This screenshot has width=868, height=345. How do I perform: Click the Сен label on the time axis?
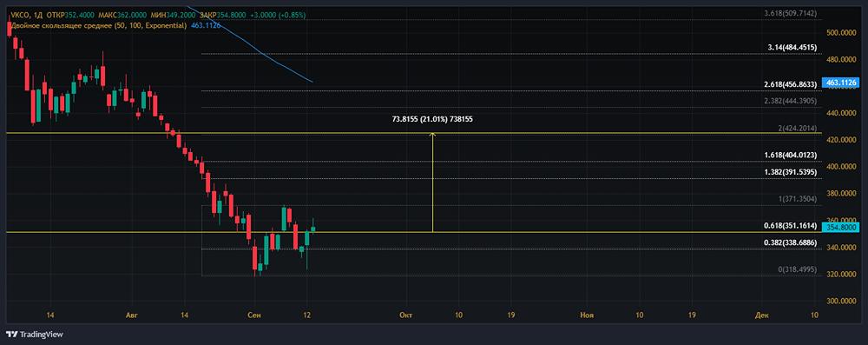click(x=254, y=315)
